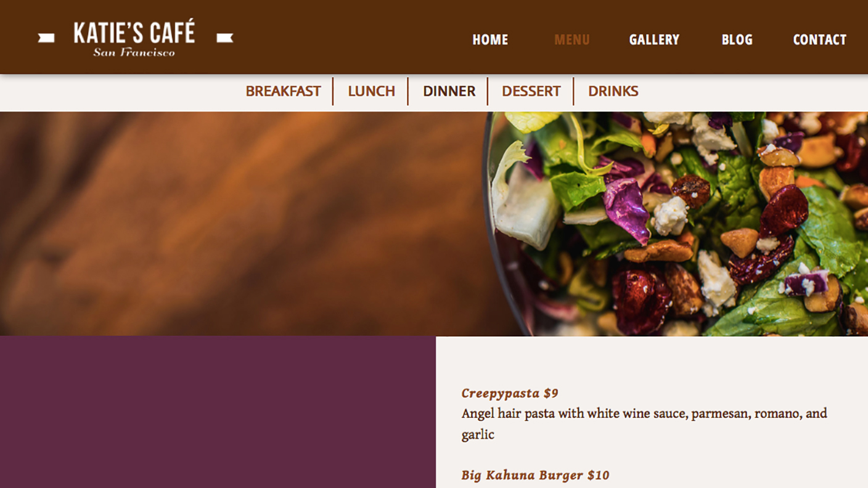Screen dimensions: 868x488
Task: Click the salad bowl photo
Action: pos(676,224)
